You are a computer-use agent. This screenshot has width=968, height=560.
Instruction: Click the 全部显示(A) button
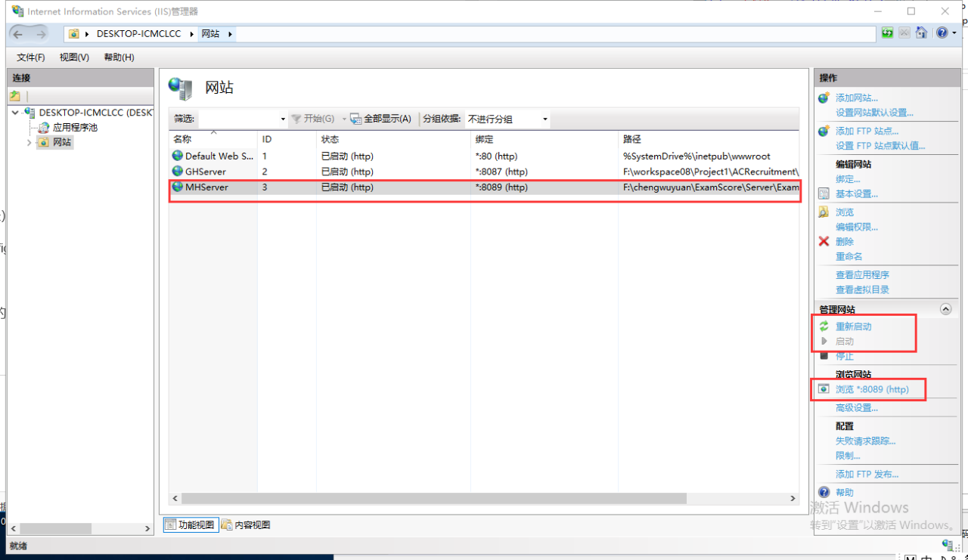(x=381, y=119)
